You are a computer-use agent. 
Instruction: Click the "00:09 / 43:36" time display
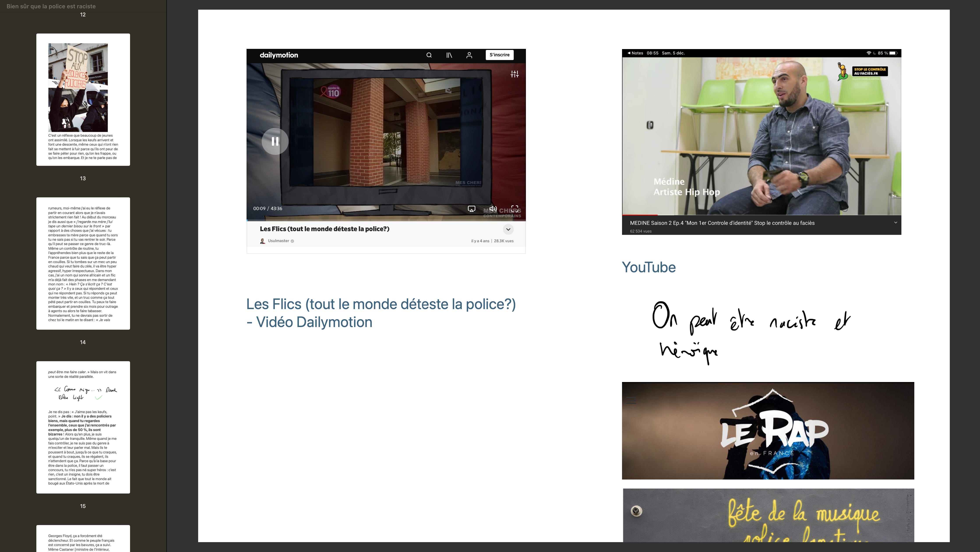point(268,209)
